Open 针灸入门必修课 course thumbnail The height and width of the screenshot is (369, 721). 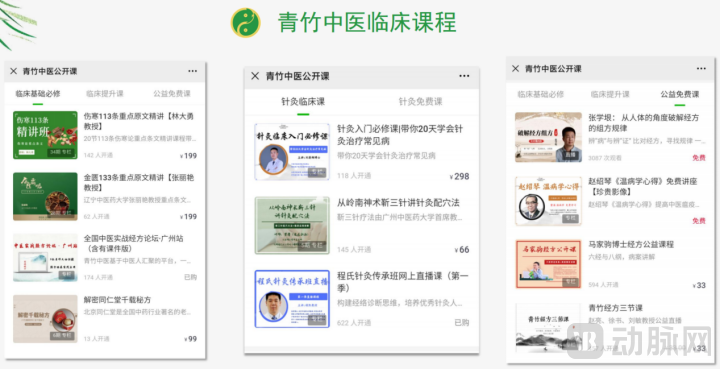292,151
